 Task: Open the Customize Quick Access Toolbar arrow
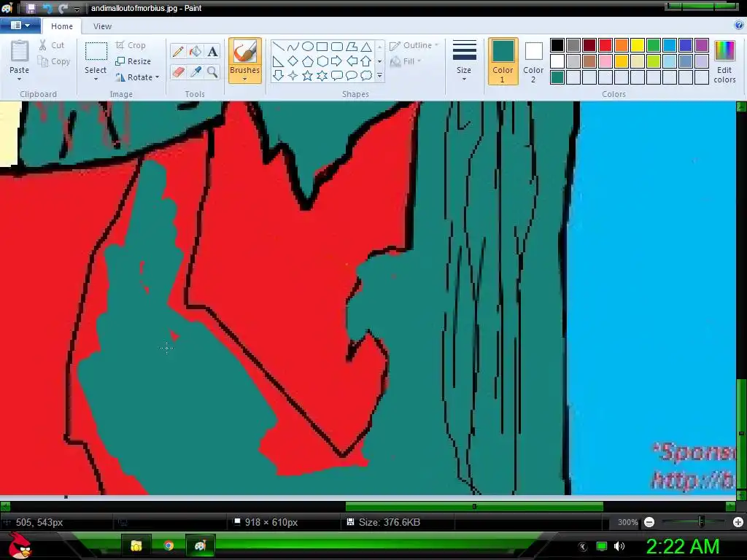77,9
